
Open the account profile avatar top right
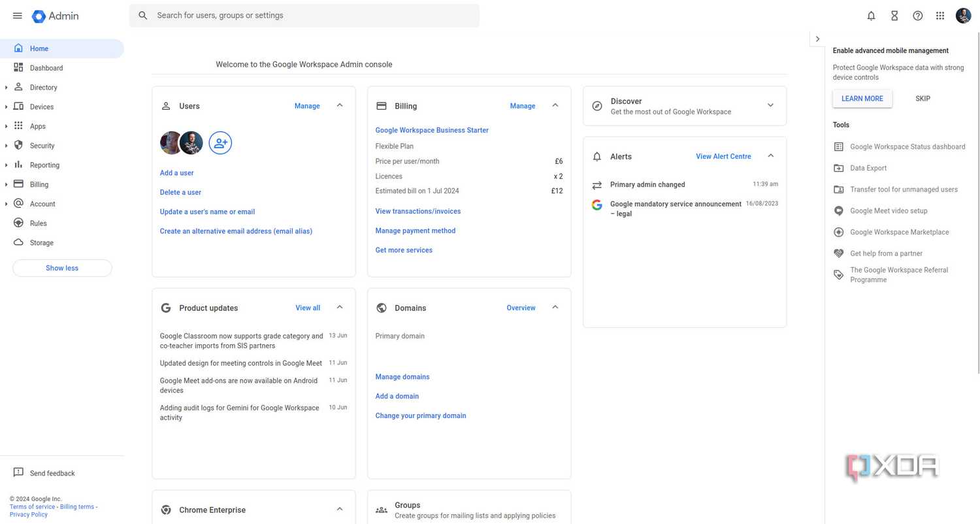click(x=964, y=16)
